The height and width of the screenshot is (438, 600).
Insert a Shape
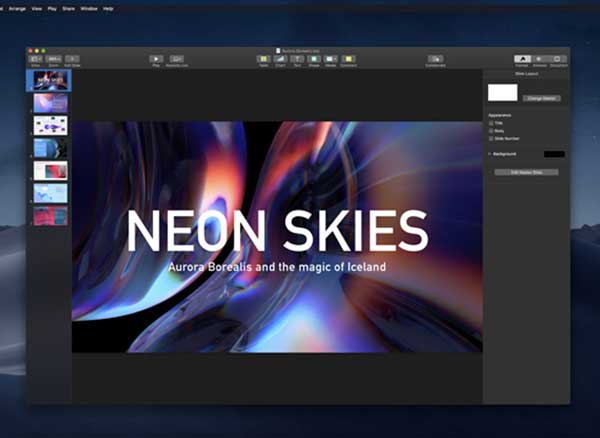tap(314, 59)
